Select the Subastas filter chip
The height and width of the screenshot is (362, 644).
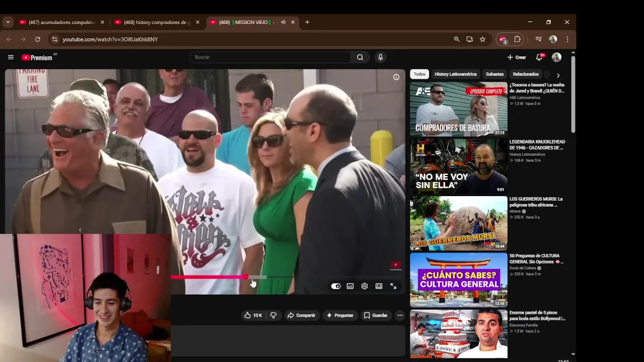(495, 74)
